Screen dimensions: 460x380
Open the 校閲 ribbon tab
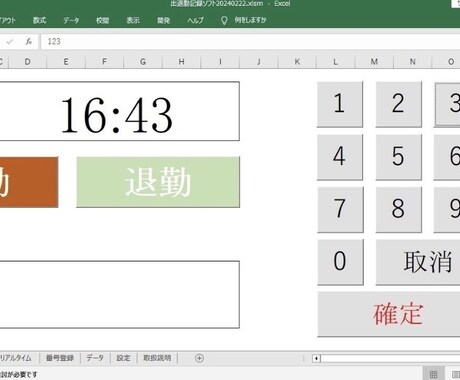click(x=102, y=20)
